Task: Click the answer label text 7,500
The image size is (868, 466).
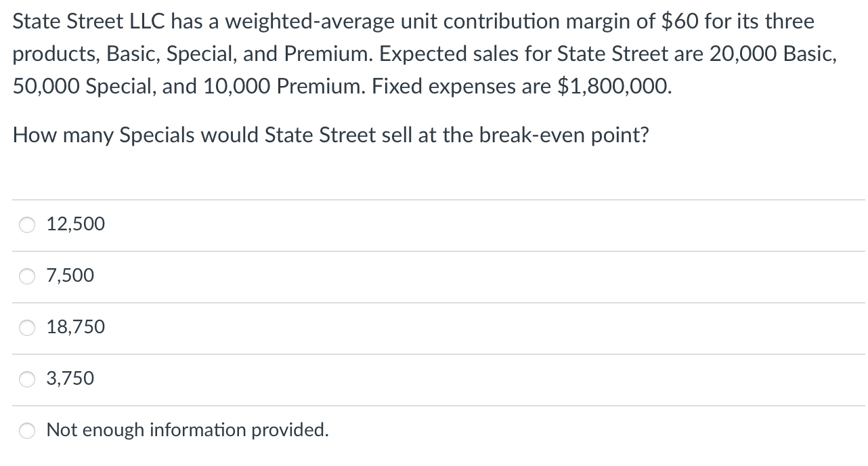Action: tap(69, 275)
